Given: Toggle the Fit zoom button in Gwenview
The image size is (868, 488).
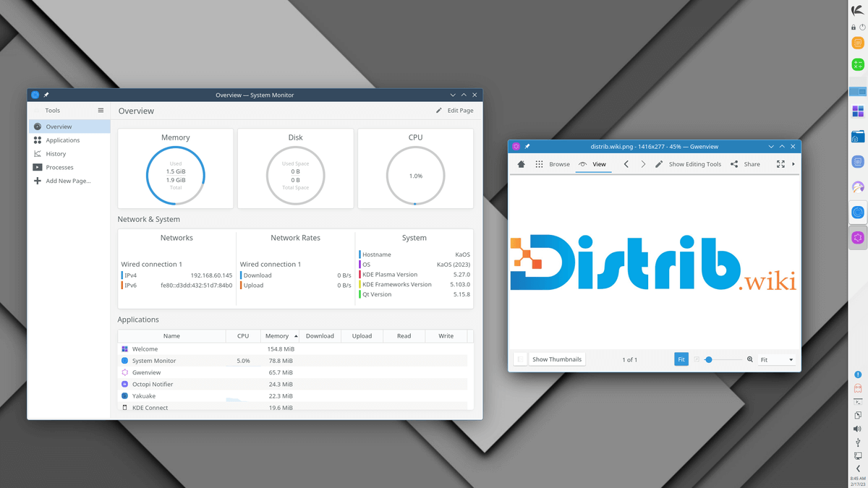Looking at the screenshot, I should (681, 359).
